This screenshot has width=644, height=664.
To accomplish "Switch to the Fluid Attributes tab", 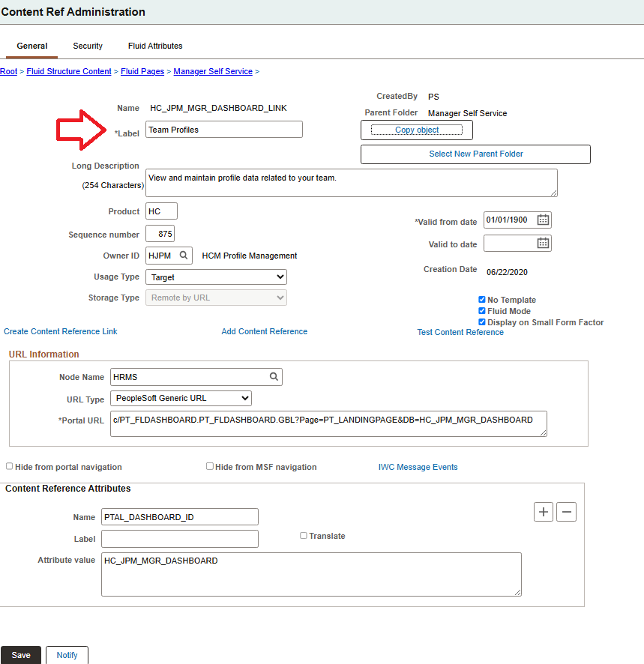I will [155, 46].
